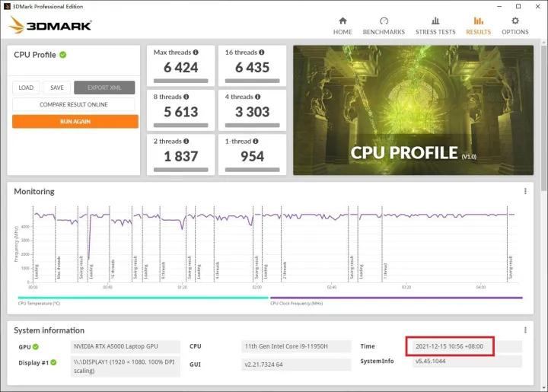548x392 pixels.
Task: Click the EXPORT XML button
Action: tap(104, 88)
